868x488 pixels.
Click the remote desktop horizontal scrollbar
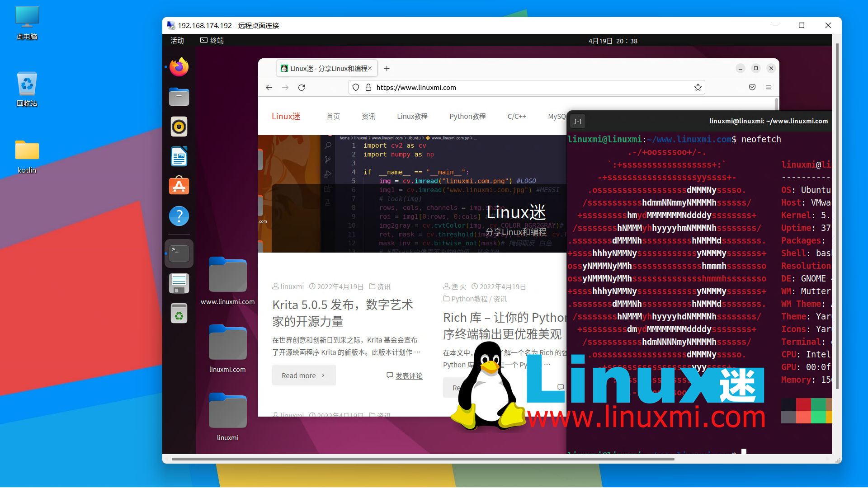tap(423, 459)
